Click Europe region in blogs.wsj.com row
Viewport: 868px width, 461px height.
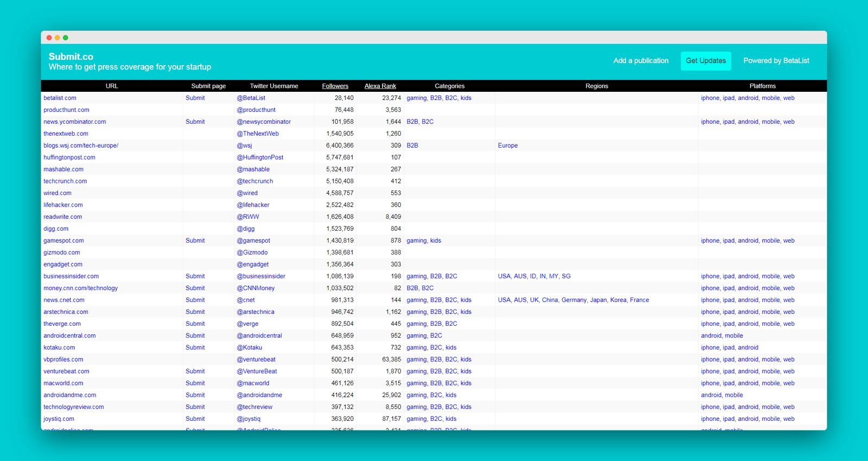(x=508, y=146)
